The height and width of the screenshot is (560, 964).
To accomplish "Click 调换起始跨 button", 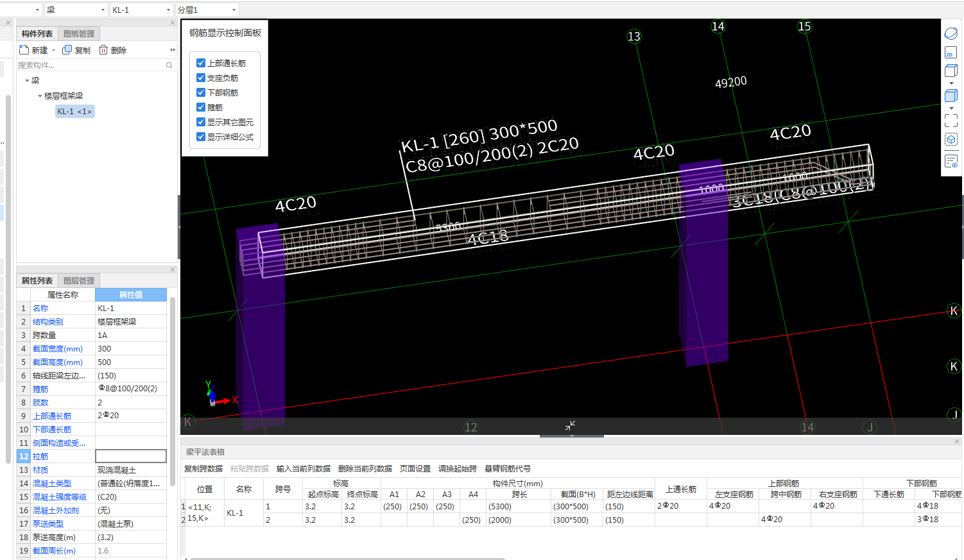I will pos(458,469).
